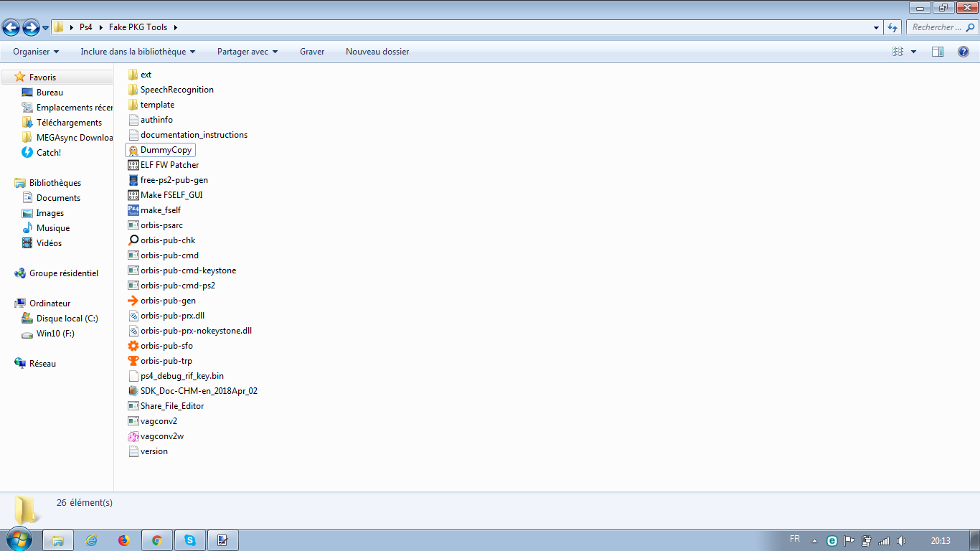The image size is (980, 551).
Task: Go forward with the Forward arrow button
Action: 31,27
